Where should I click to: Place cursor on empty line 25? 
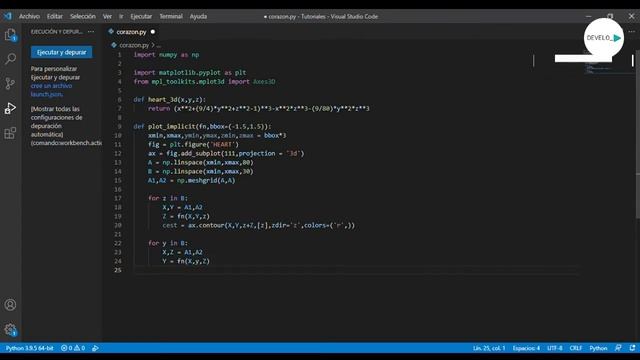[355, 270]
